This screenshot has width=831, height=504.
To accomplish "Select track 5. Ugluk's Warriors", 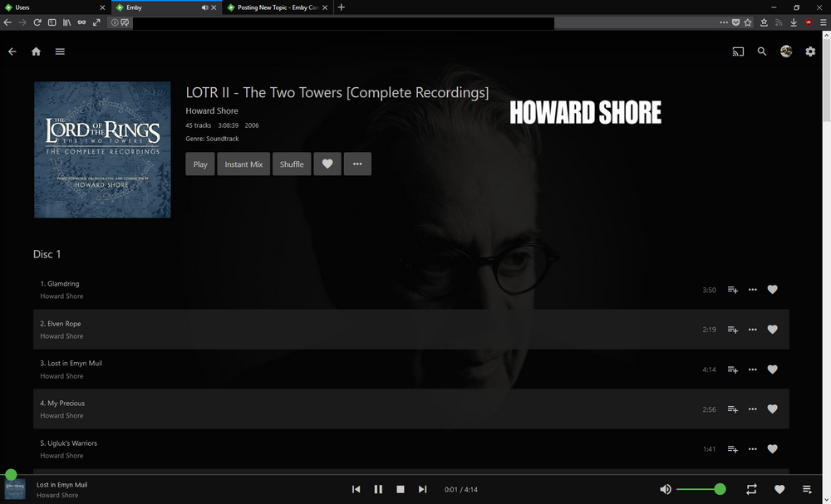I will coord(411,449).
